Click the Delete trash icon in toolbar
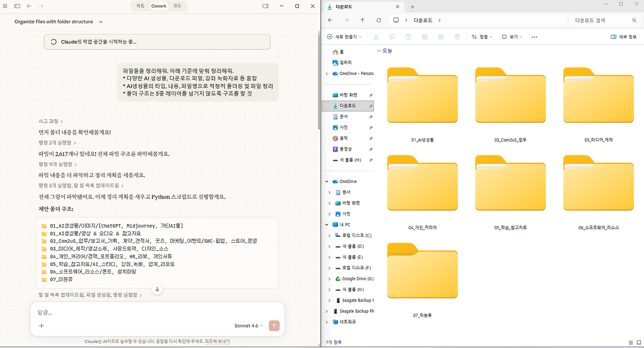644x348 pixels. click(x=456, y=36)
